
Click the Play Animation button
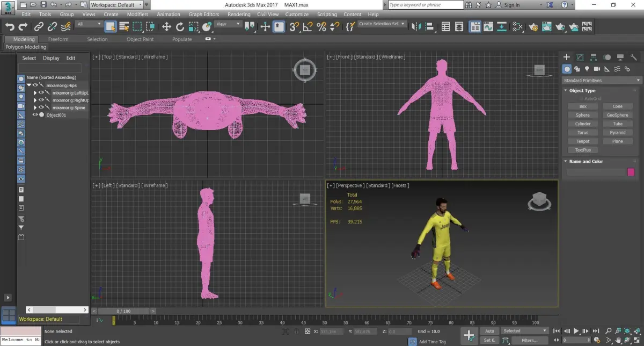(576, 331)
